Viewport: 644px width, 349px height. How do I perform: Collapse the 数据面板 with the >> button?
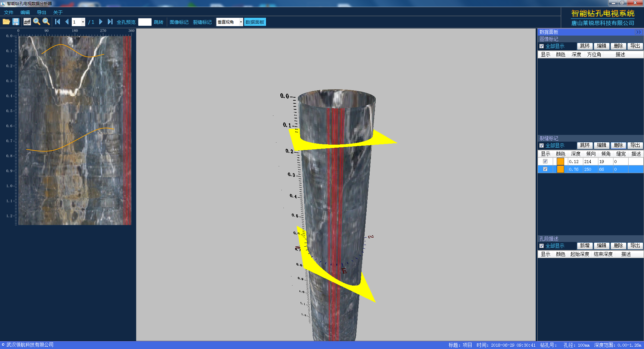click(638, 32)
